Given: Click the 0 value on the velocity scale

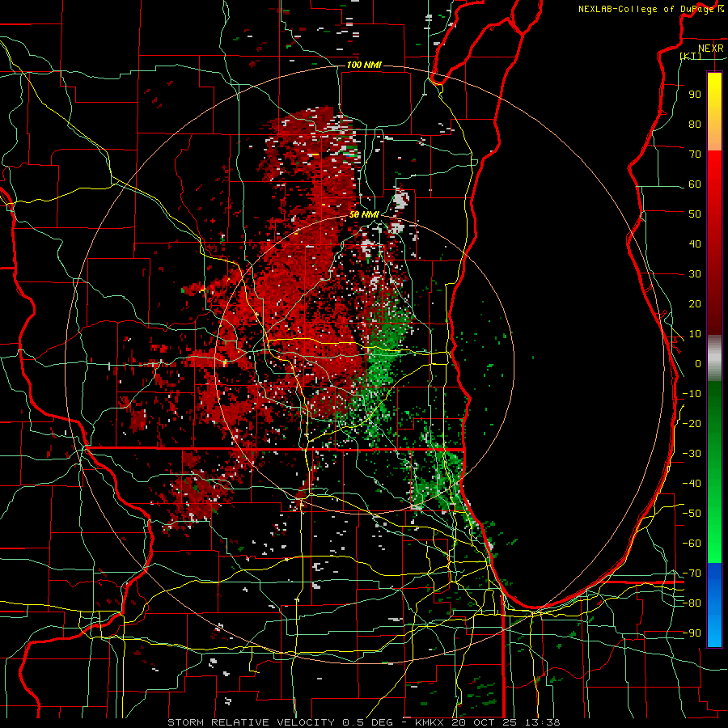Looking at the screenshot, I should pos(698,364).
